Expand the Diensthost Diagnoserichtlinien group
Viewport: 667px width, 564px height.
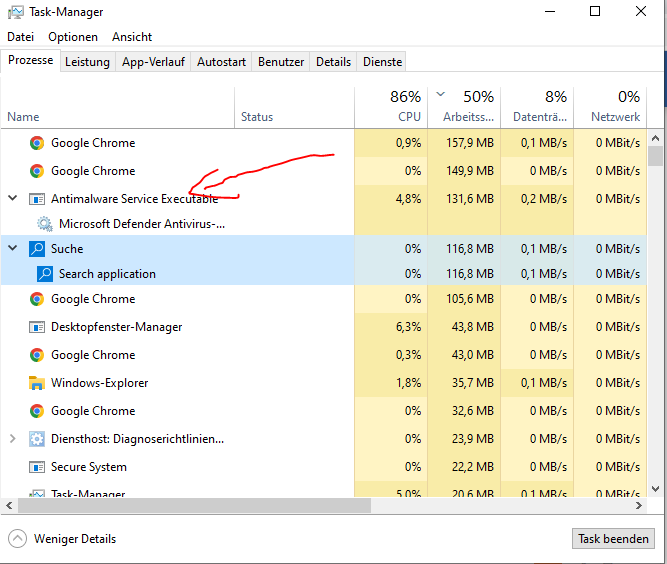(x=13, y=439)
